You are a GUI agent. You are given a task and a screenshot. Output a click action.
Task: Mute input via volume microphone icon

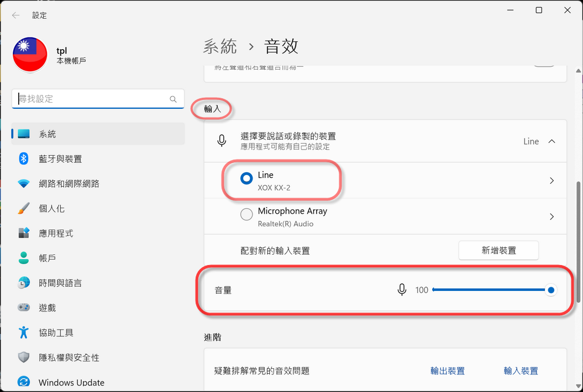(402, 290)
